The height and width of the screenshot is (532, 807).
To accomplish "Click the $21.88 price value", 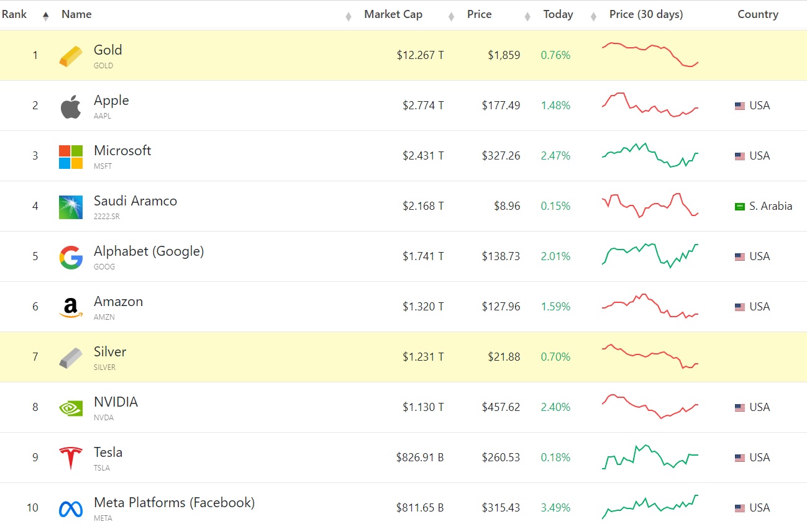I will point(504,357).
